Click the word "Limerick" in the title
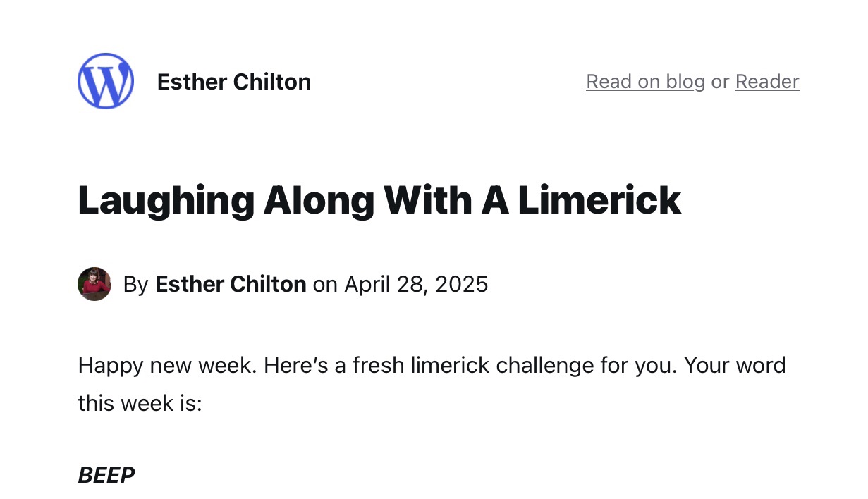Viewport: 868px width, 499px height. click(x=599, y=201)
